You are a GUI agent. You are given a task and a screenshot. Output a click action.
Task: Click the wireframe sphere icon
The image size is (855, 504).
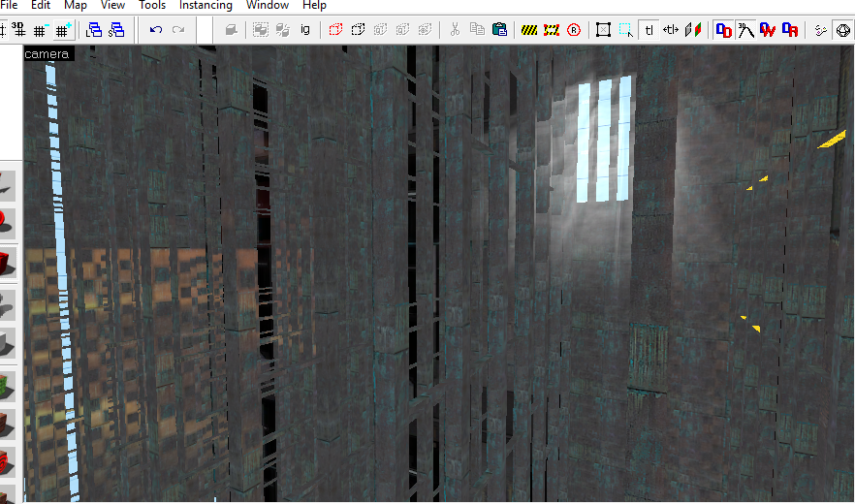point(843,31)
